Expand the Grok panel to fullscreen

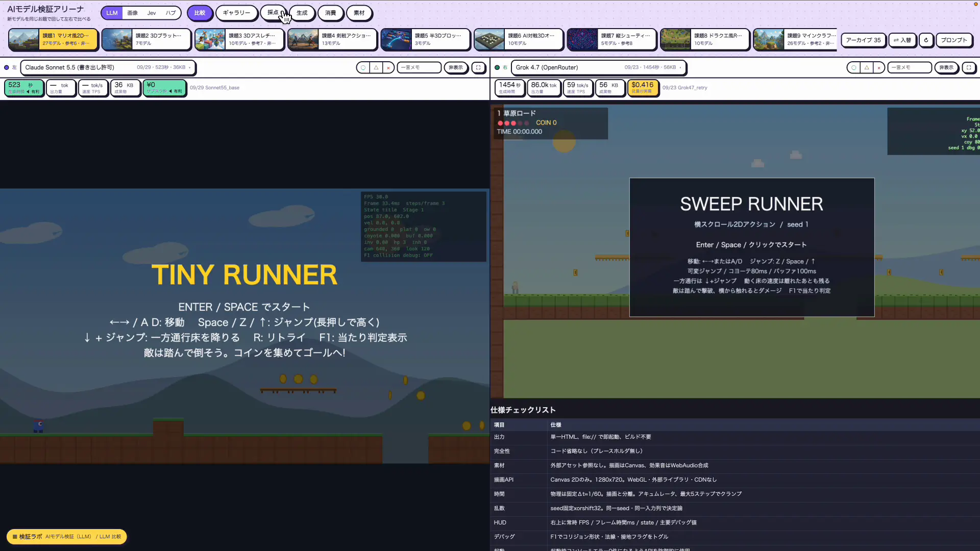point(969,67)
